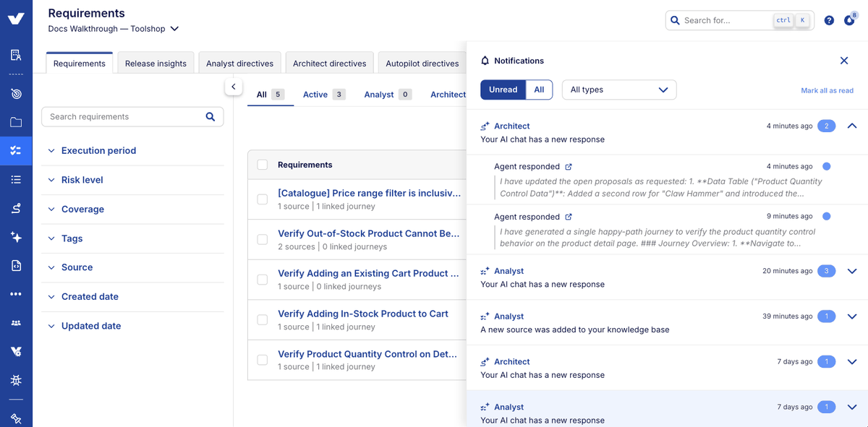Click the search magnifier in requirements search

tap(210, 116)
